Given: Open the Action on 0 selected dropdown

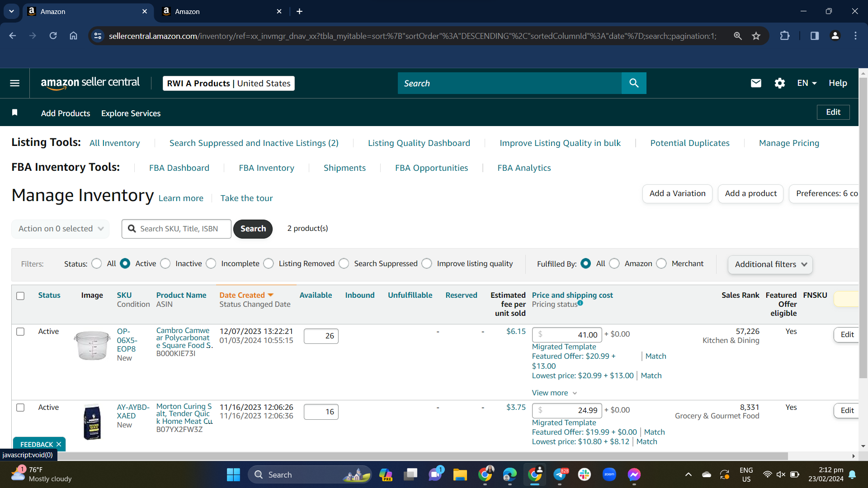Looking at the screenshot, I should click(x=61, y=229).
